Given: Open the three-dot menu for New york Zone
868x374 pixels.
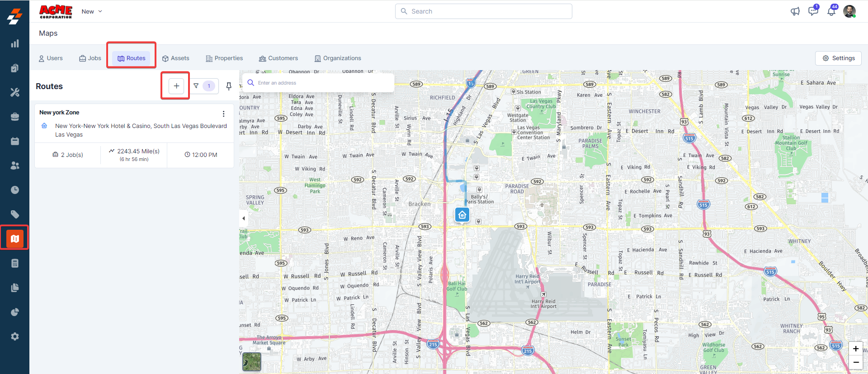Looking at the screenshot, I should point(223,114).
